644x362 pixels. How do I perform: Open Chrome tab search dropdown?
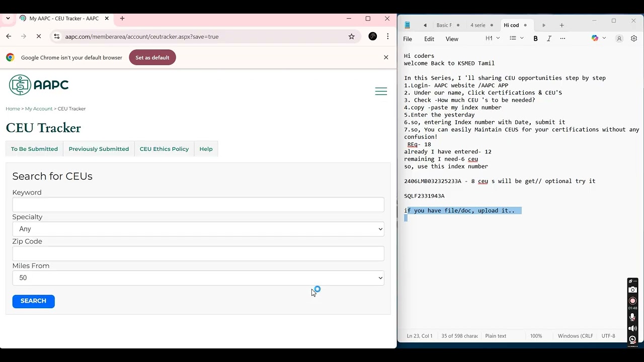click(x=8, y=19)
